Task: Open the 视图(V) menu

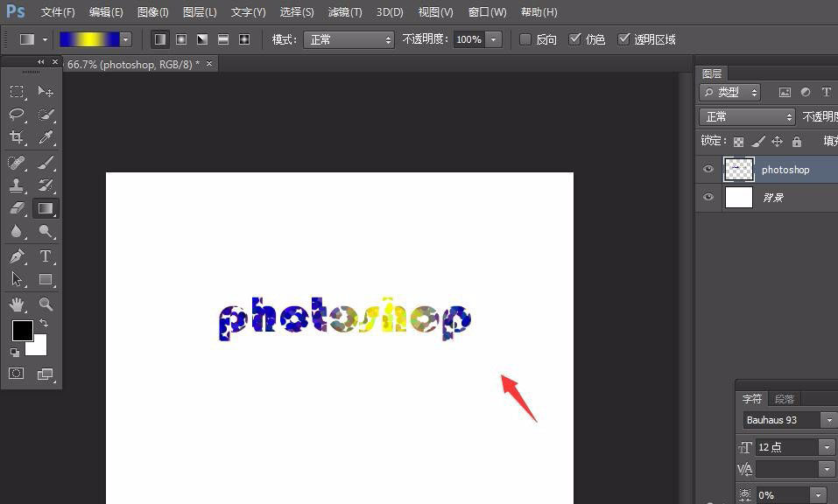Action: (x=435, y=11)
